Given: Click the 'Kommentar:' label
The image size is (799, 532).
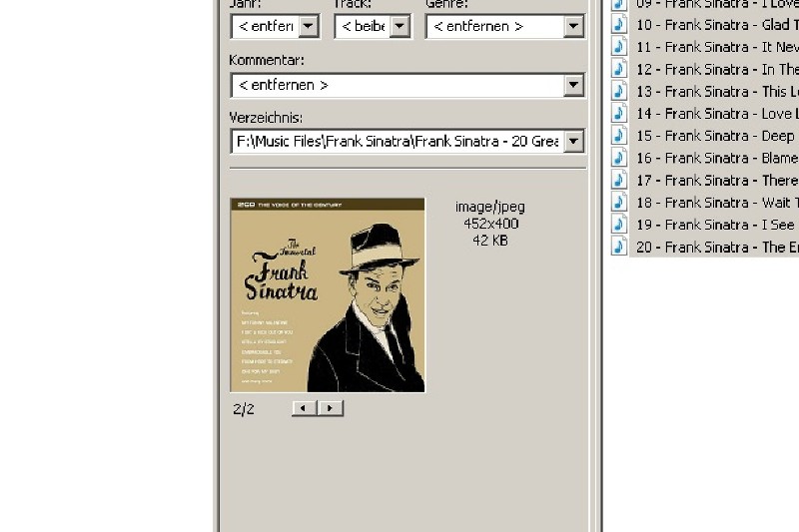Looking at the screenshot, I should (267, 60).
